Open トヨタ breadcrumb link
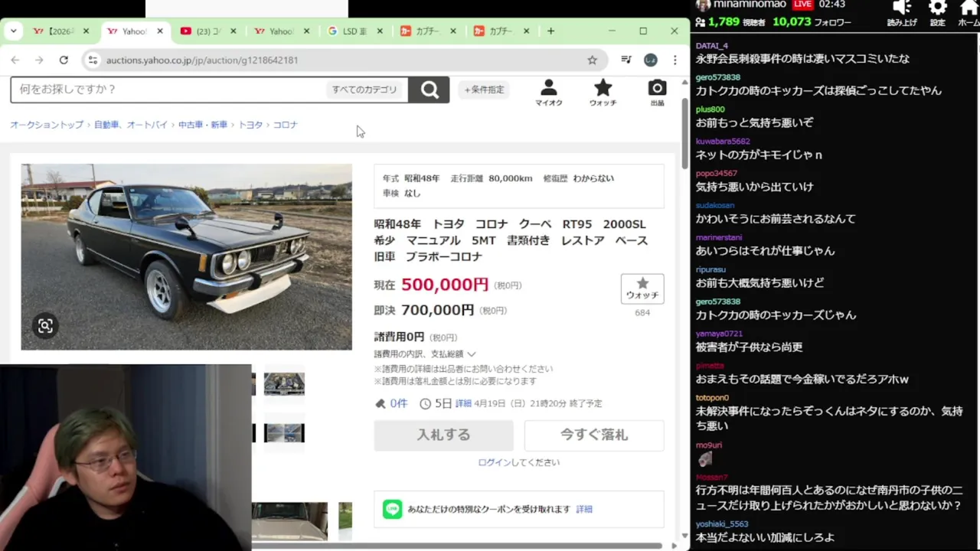Screen dimensions: 980x551 (x=250, y=125)
